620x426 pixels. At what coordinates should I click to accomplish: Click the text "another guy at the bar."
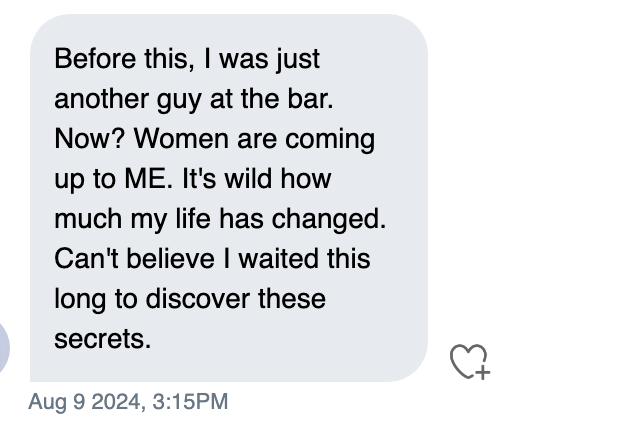194,99
